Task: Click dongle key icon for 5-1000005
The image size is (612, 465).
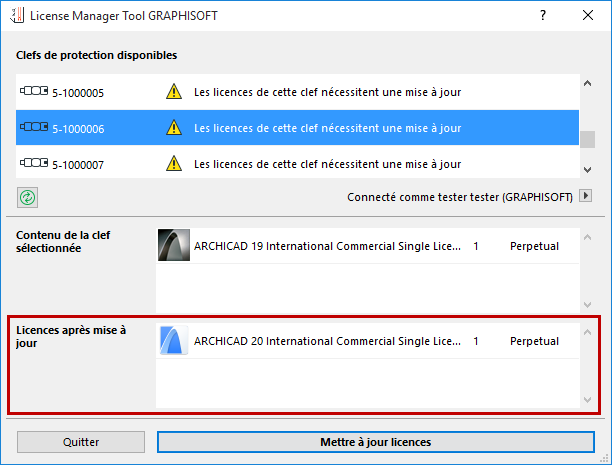Action: click(x=34, y=91)
